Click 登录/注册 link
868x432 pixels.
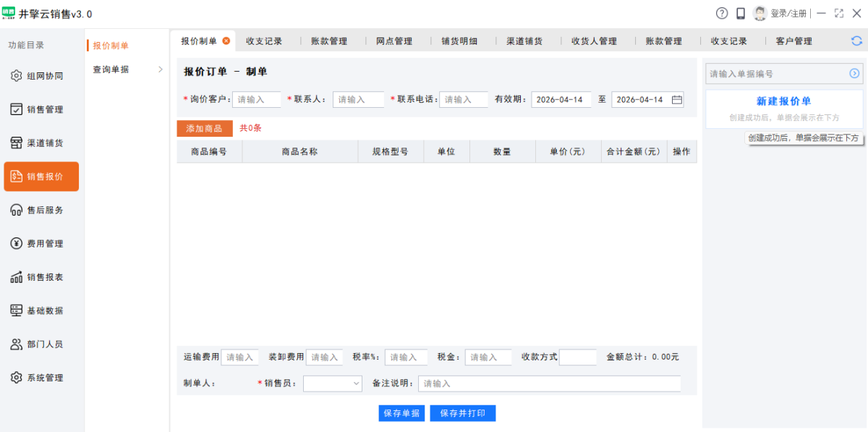[x=788, y=14]
